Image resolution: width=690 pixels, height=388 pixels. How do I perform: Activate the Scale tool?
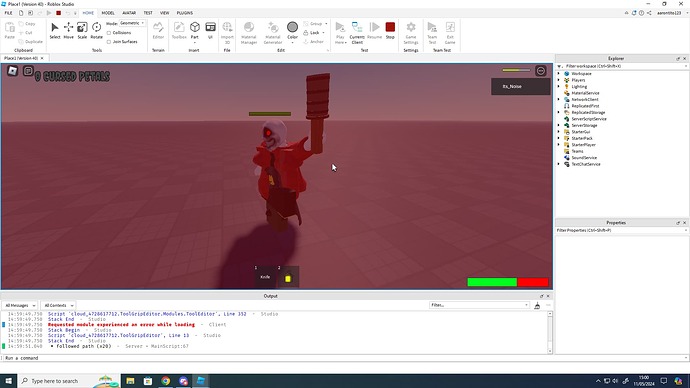click(82, 30)
